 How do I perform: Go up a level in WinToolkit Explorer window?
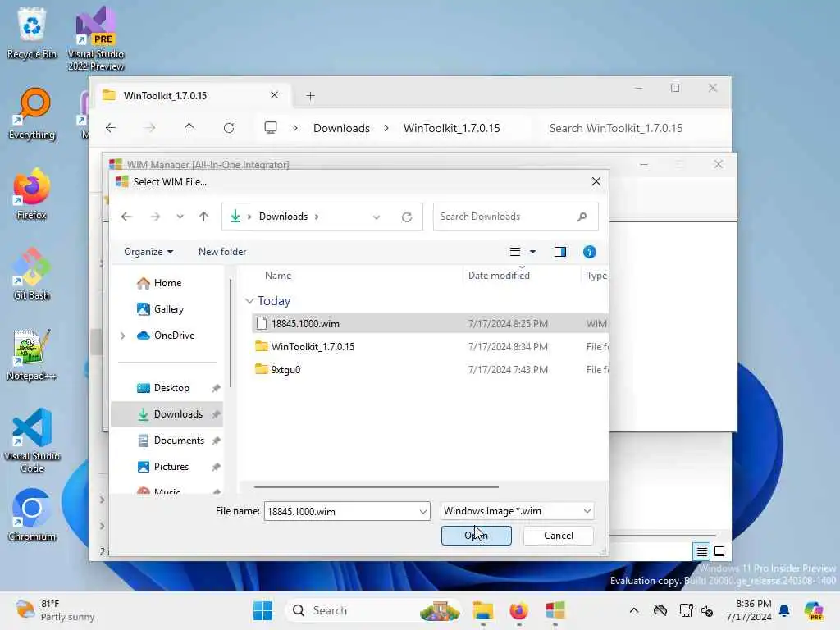pyautogui.click(x=189, y=128)
